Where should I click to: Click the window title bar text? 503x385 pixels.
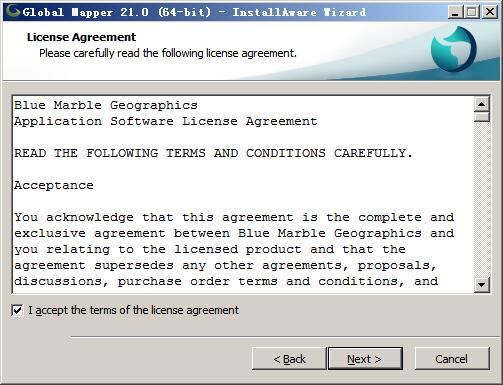point(194,12)
